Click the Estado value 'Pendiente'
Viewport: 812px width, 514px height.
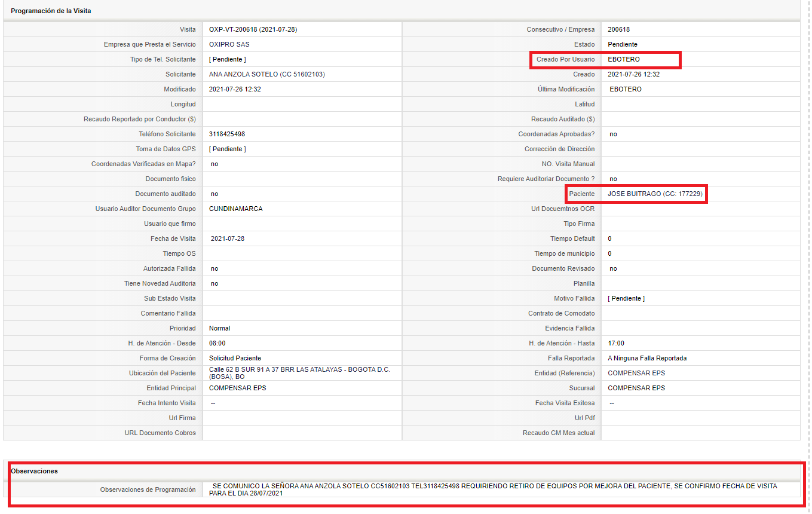click(623, 44)
